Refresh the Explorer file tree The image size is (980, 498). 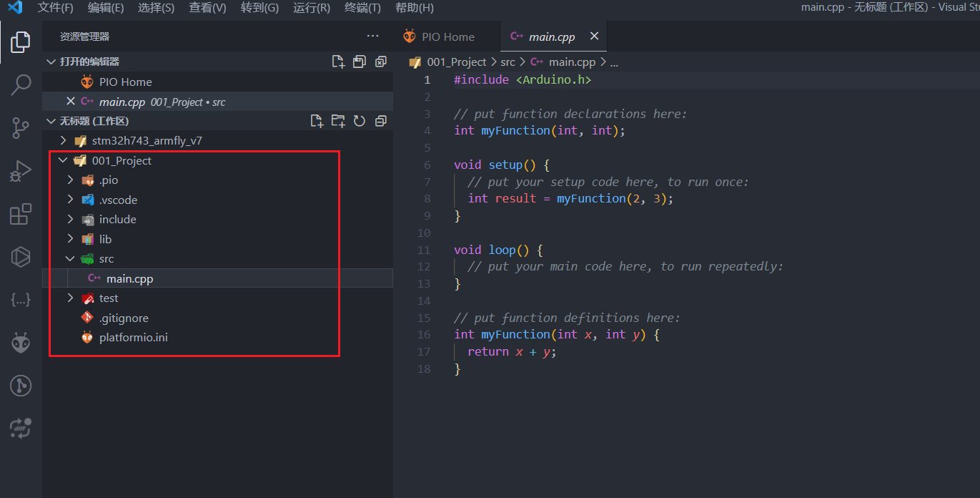click(x=360, y=120)
